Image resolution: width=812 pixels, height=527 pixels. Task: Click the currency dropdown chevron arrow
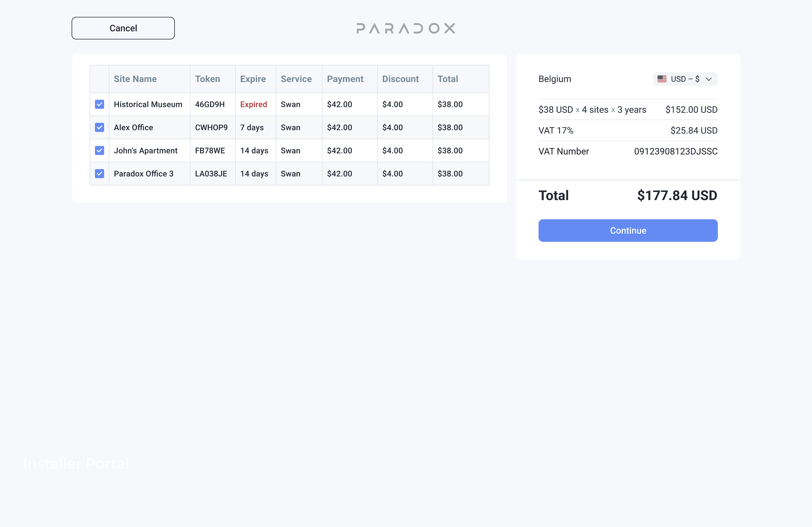[x=709, y=79]
